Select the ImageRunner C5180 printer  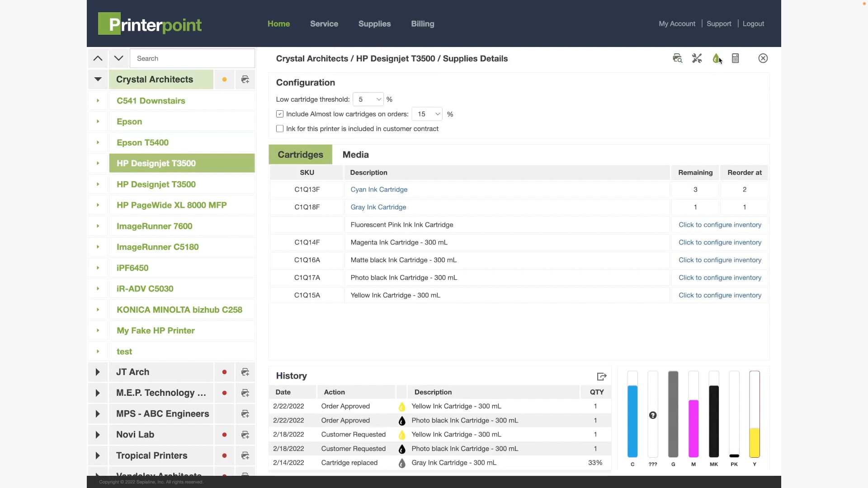pyautogui.click(x=182, y=247)
